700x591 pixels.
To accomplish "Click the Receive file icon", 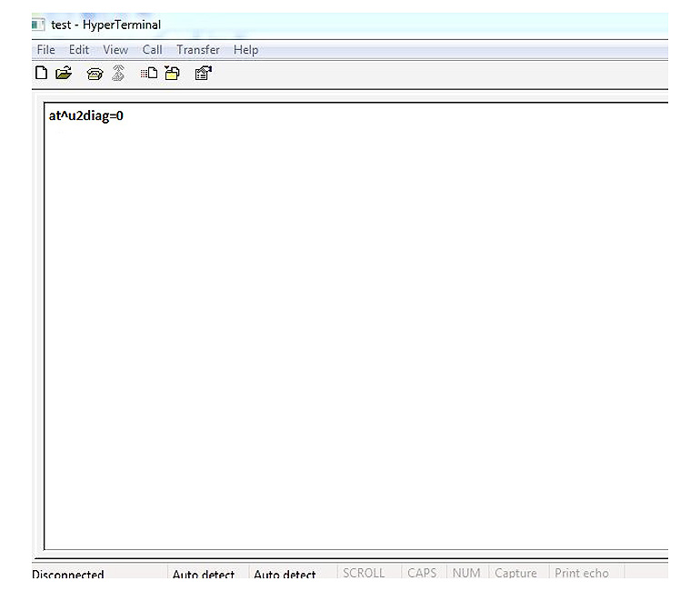I will tap(172, 73).
